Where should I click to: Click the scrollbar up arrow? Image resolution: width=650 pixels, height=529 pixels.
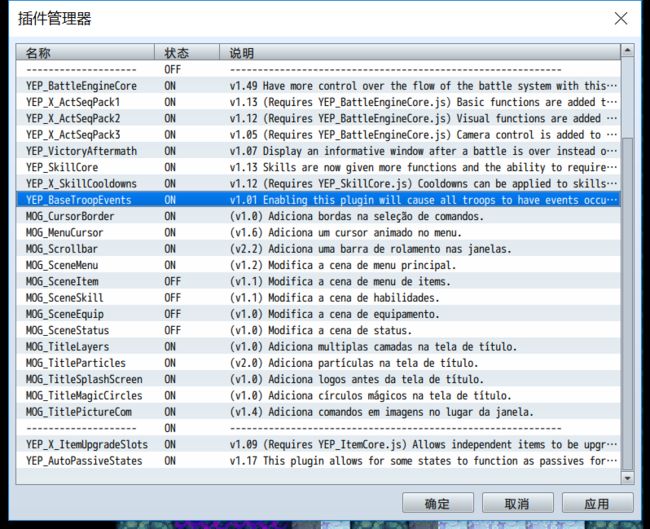pos(627,50)
